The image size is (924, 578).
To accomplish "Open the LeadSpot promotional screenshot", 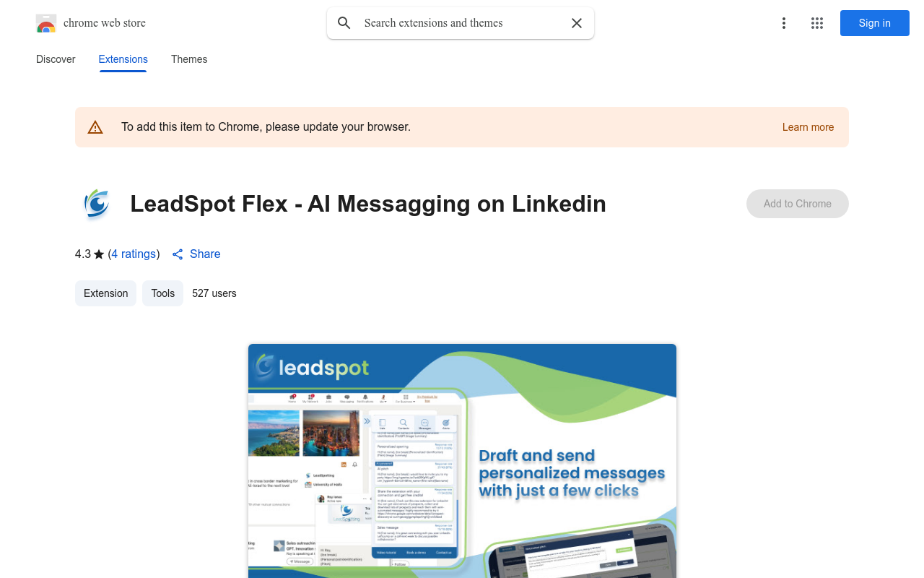I will click(x=462, y=461).
